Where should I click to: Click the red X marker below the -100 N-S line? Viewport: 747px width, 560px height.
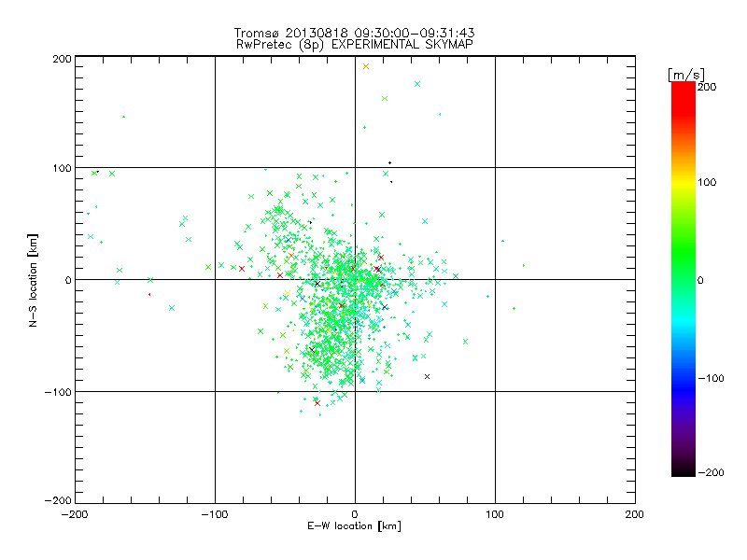pyautogui.click(x=317, y=403)
